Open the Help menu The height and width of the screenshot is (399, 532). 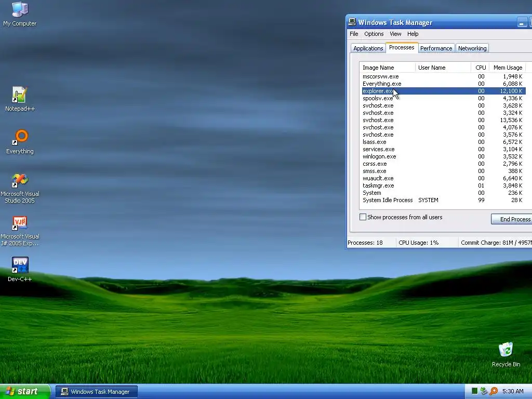413,34
